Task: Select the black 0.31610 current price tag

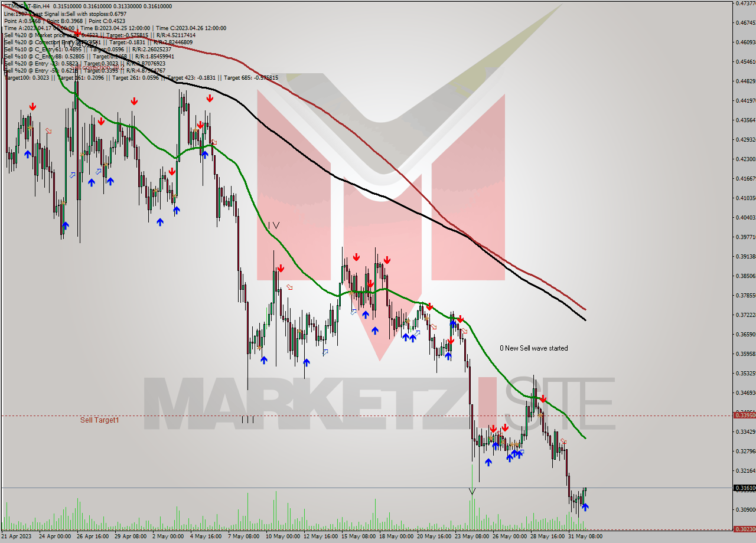Action: [x=744, y=488]
